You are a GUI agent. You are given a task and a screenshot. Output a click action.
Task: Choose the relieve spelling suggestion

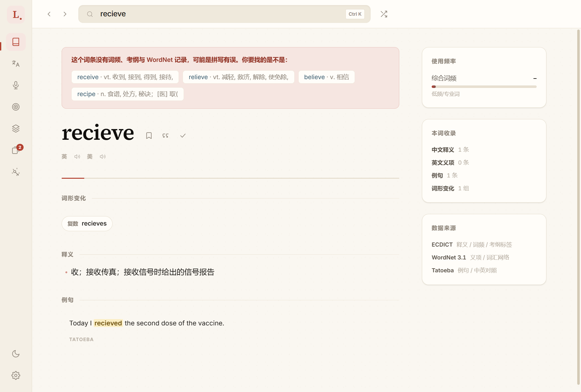238,77
